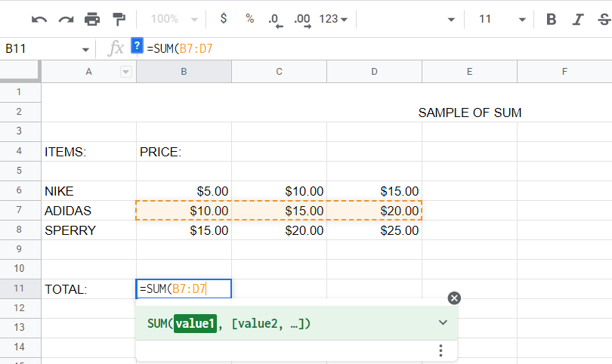Close the SUM formula suggestion popup
The height and width of the screenshot is (364, 612).
(454, 298)
